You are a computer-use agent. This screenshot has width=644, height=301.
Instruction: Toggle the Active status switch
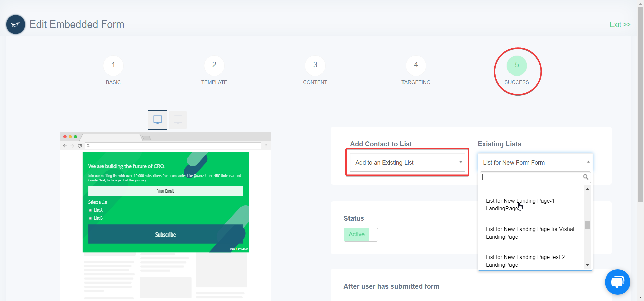(361, 235)
